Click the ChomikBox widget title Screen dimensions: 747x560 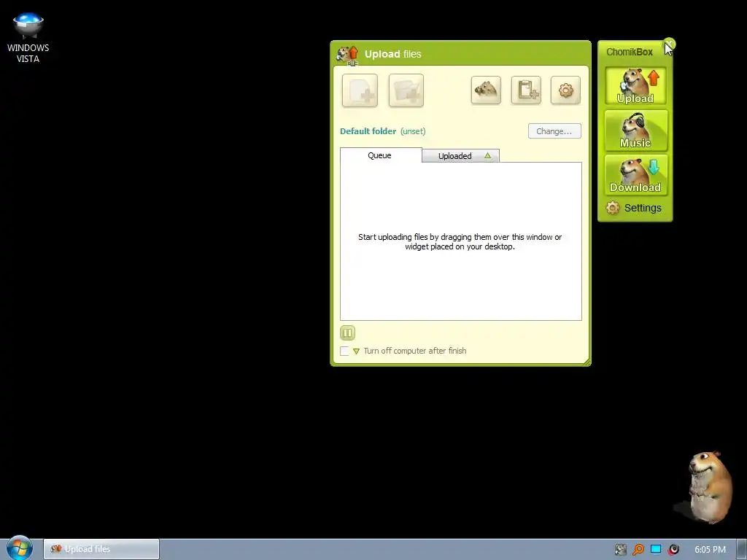click(630, 52)
